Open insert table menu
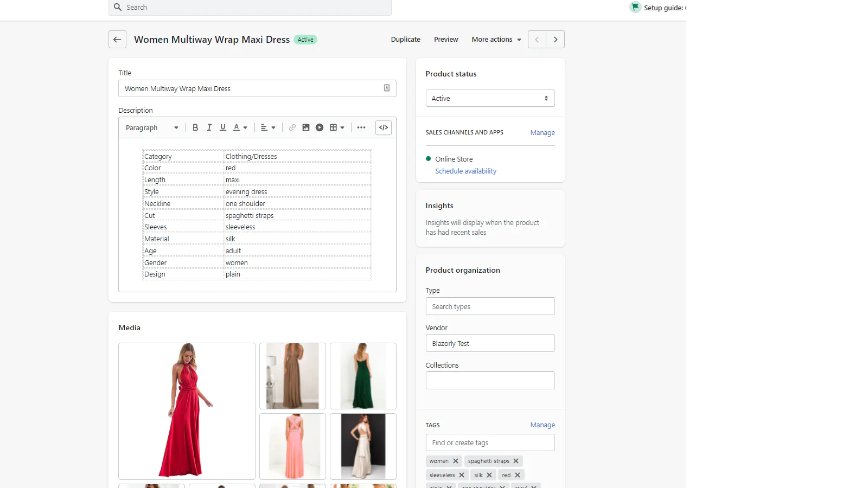Screen dimensions: 868x488 click(337, 127)
